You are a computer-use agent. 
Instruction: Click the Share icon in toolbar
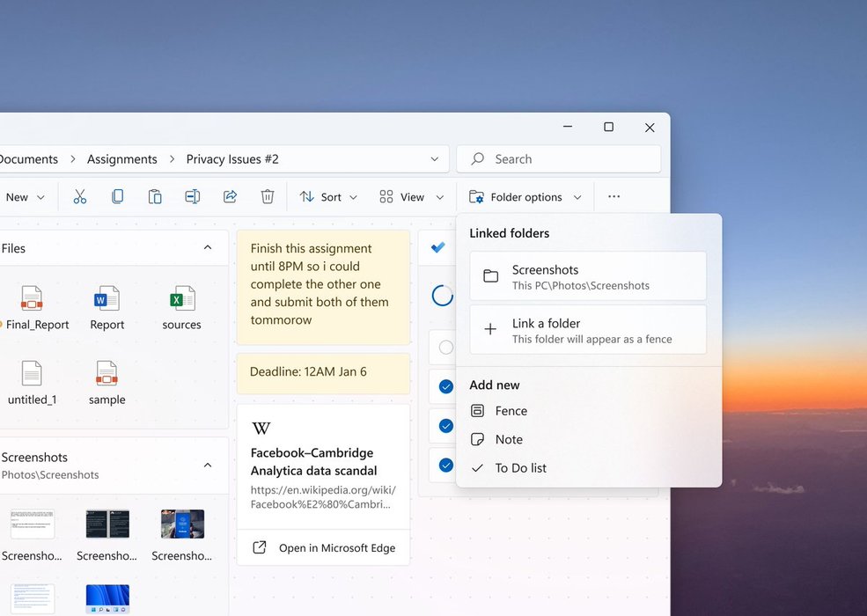[230, 197]
